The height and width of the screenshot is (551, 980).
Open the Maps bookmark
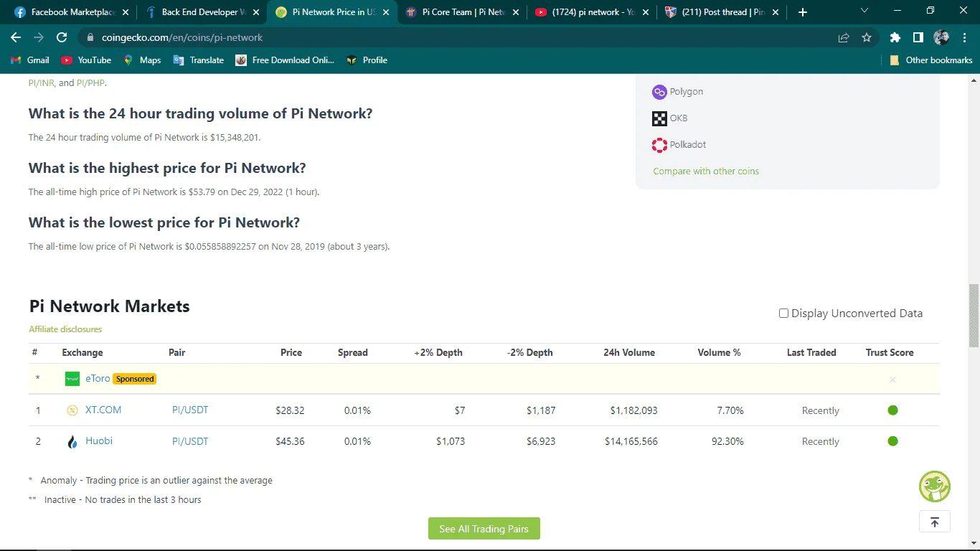click(142, 60)
